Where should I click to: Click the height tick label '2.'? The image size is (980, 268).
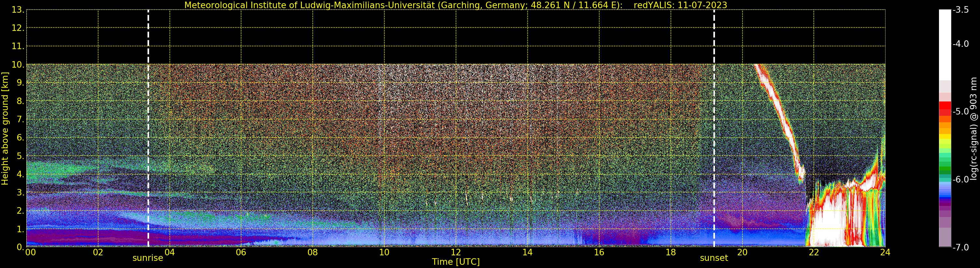point(20,211)
